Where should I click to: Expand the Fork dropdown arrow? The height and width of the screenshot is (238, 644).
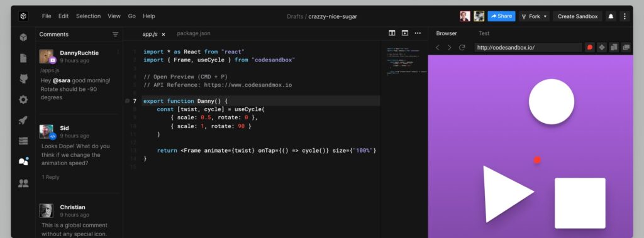coord(545,16)
